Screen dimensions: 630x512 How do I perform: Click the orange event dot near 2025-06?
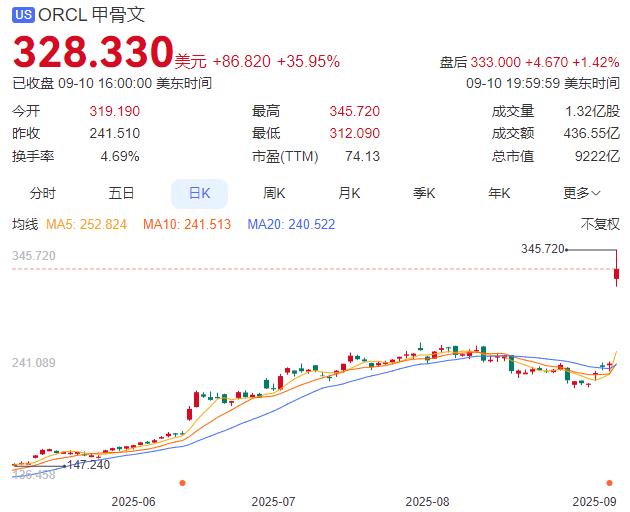tap(182, 483)
